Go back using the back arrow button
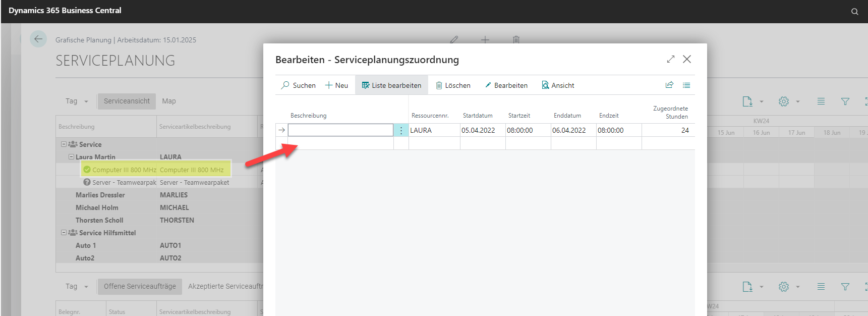This screenshot has height=316, width=868. tap(38, 39)
